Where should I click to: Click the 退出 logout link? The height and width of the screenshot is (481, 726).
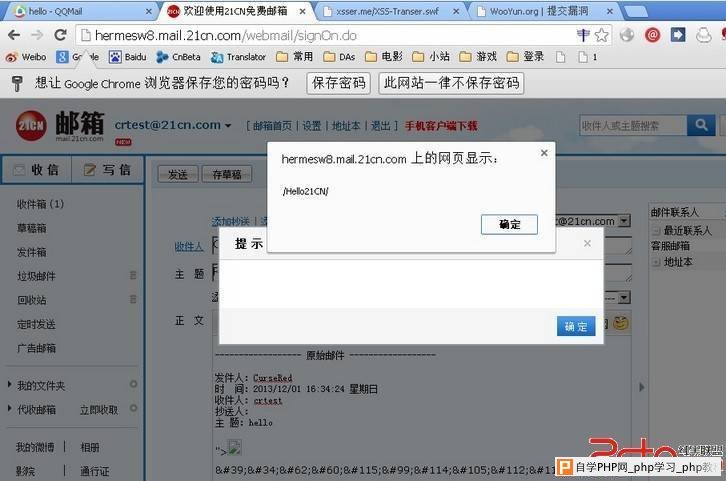pos(380,125)
